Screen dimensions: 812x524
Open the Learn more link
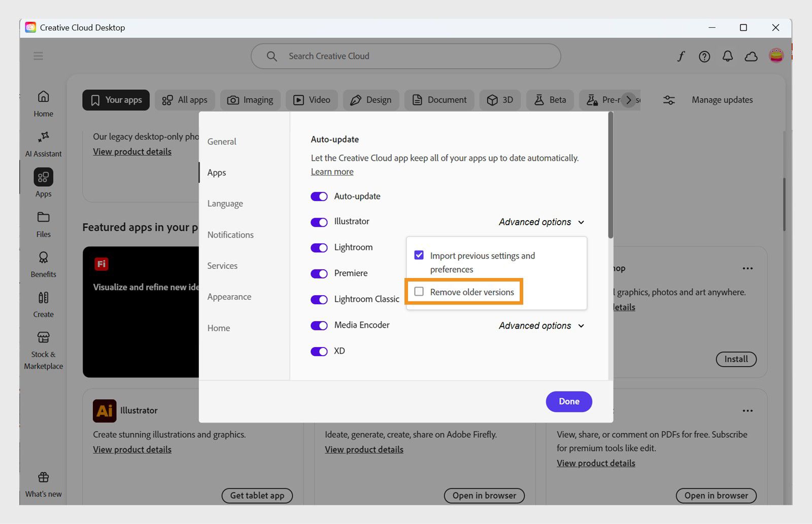pyautogui.click(x=332, y=172)
